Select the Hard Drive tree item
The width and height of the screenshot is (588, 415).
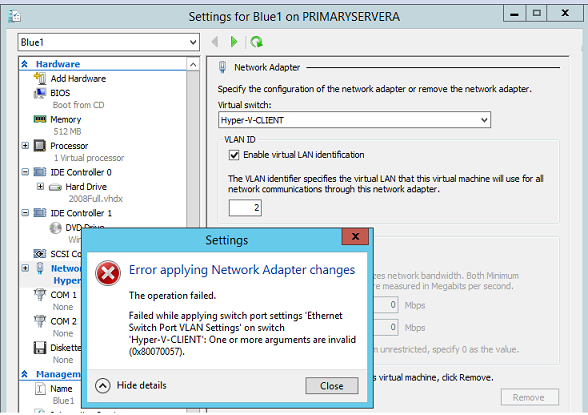pyautogui.click(x=86, y=187)
